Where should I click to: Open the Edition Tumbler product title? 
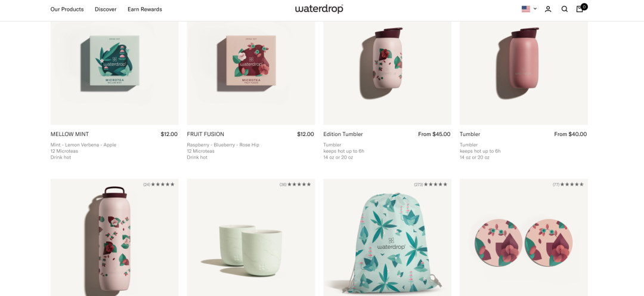click(343, 134)
